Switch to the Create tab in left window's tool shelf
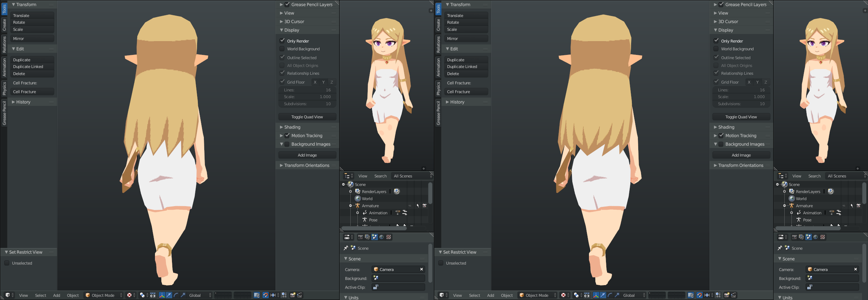Viewport: 868px width, 300px height. (4, 25)
